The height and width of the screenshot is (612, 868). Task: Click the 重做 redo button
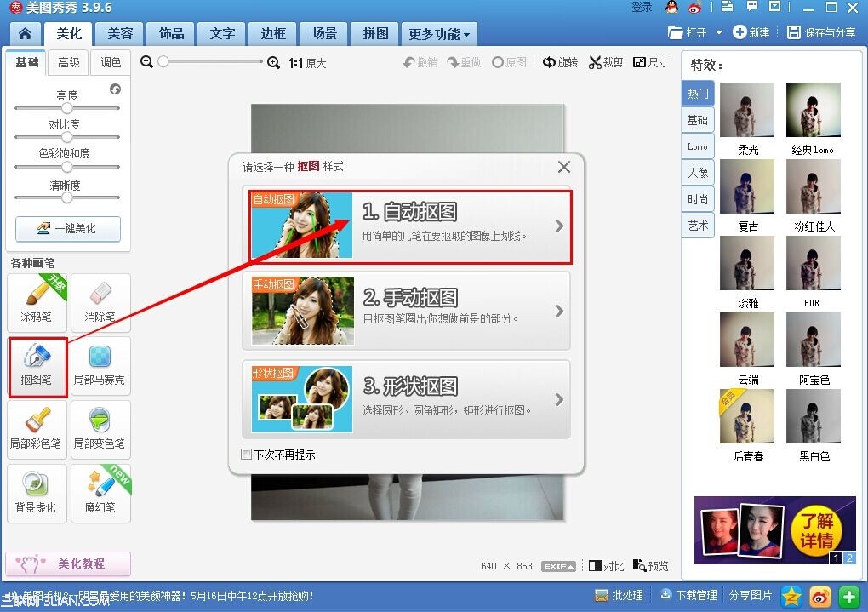[x=464, y=63]
